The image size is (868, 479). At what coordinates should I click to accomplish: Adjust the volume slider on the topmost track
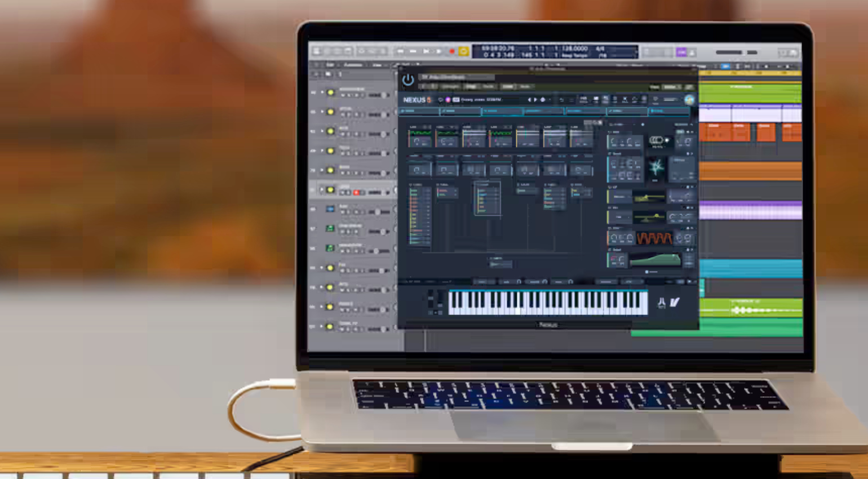click(379, 95)
